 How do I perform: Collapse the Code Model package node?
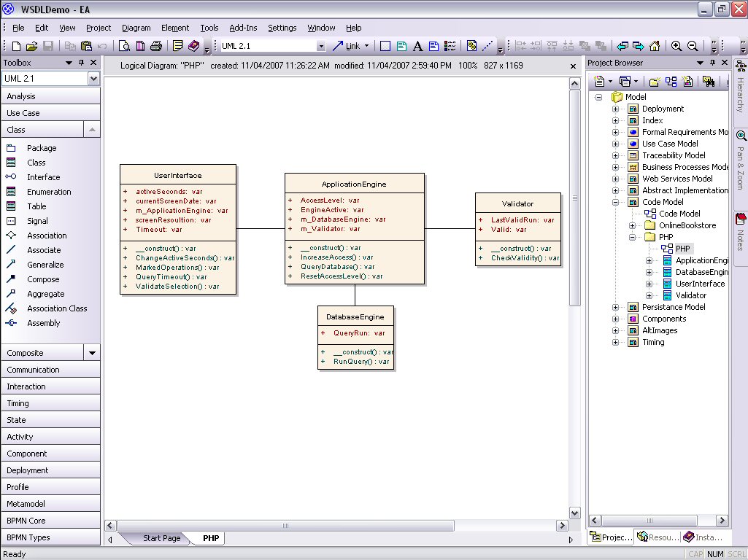click(x=615, y=202)
